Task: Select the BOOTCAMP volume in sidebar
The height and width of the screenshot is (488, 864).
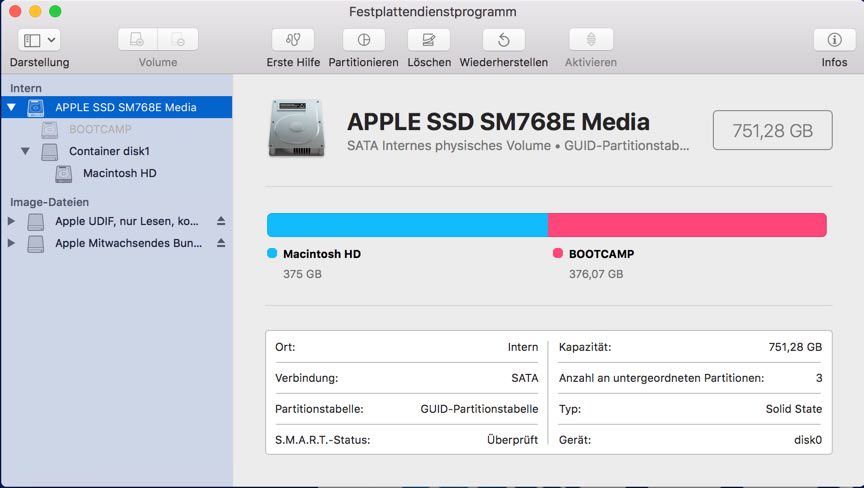Action: point(100,129)
